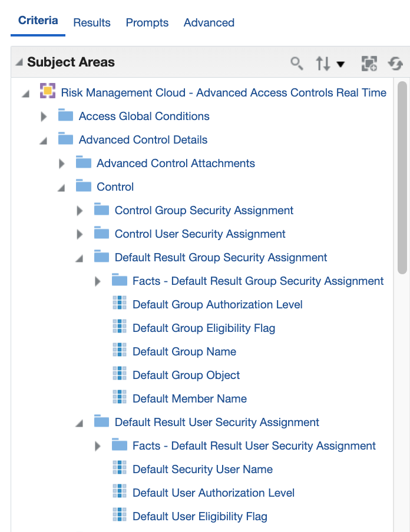Expand the Access Global Conditions folder
Viewport: 410px width, 532px height.
(x=44, y=117)
